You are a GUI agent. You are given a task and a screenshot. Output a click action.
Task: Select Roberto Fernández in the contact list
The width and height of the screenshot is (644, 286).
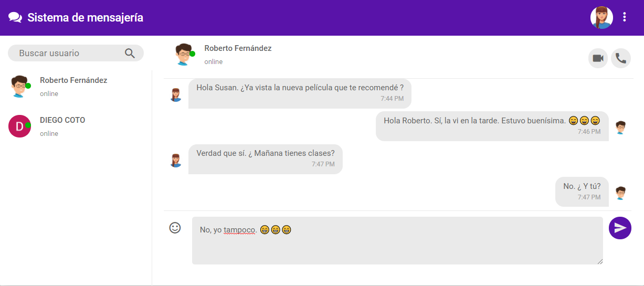click(76, 87)
